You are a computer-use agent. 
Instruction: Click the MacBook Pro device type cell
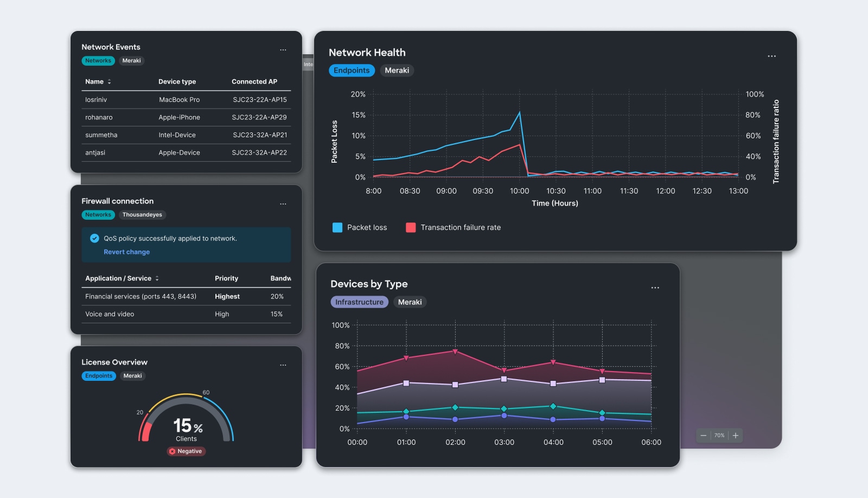pos(179,100)
